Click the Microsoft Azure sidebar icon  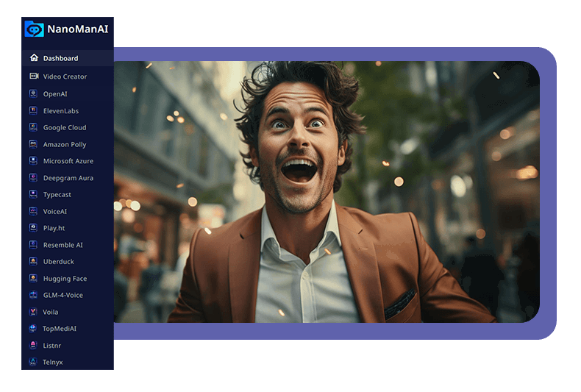(34, 161)
